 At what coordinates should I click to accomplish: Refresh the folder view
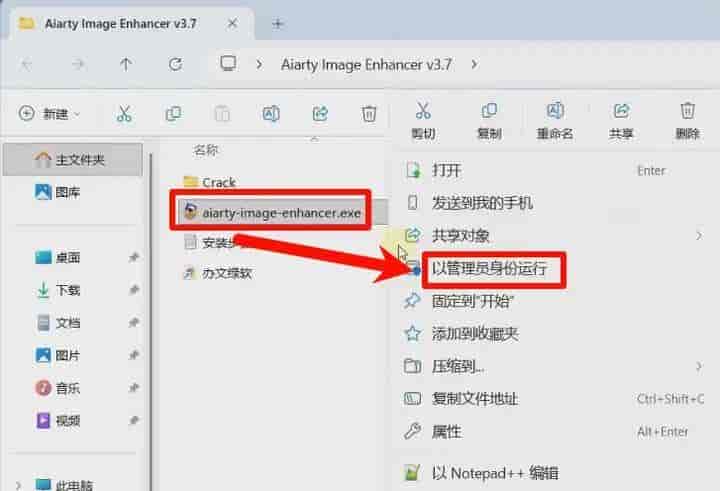tap(175, 64)
